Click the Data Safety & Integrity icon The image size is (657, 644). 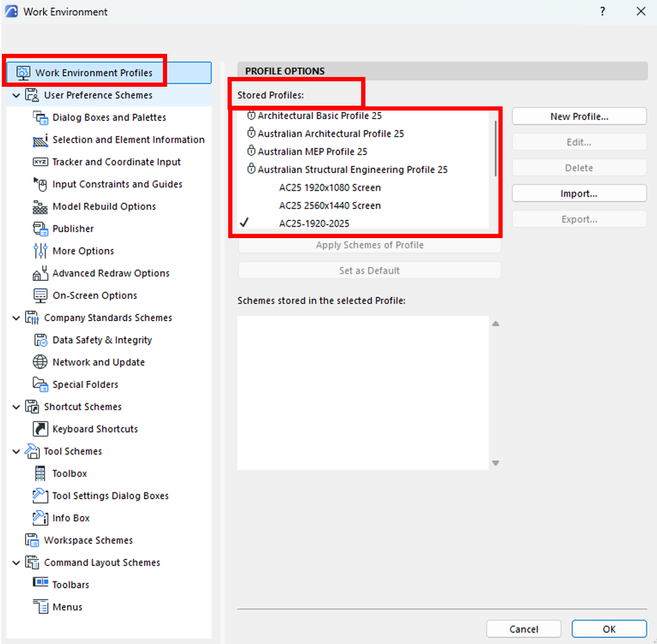[40, 340]
